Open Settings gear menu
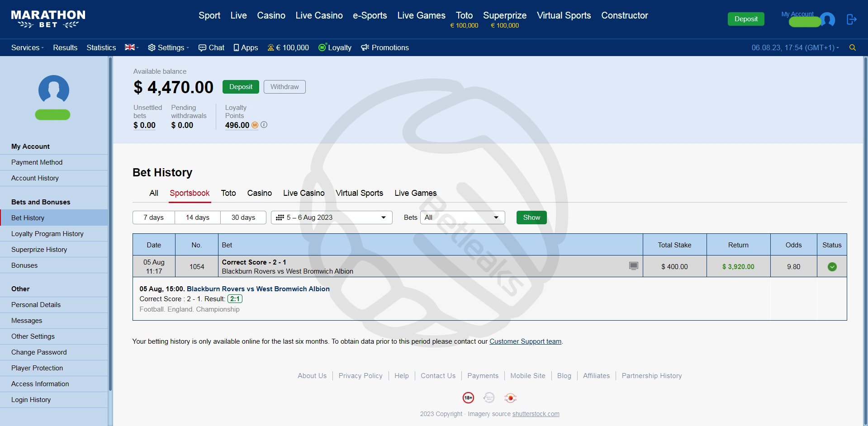Image resolution: width=868 pixels, height=426 pixels. coord(168,47)
